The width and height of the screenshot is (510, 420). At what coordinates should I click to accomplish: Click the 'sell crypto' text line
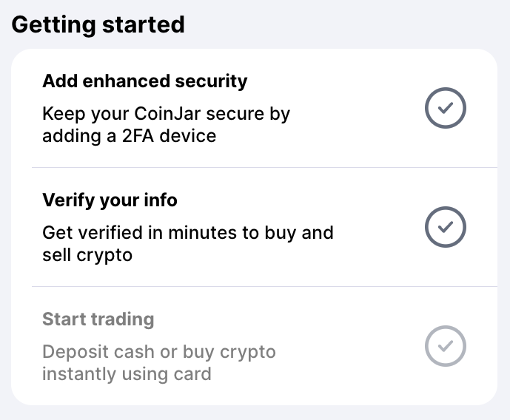tap(87, 255)
